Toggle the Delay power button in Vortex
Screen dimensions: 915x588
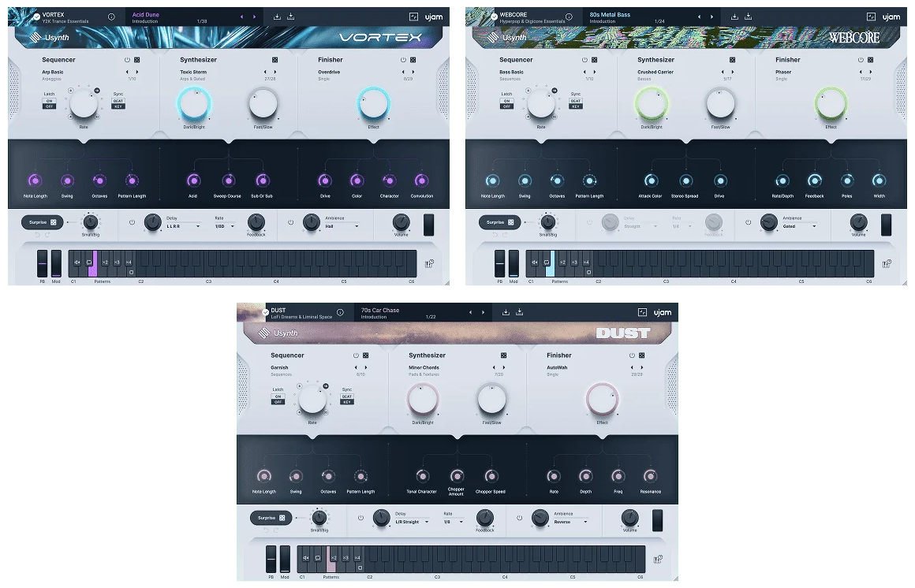click(132, 222)
